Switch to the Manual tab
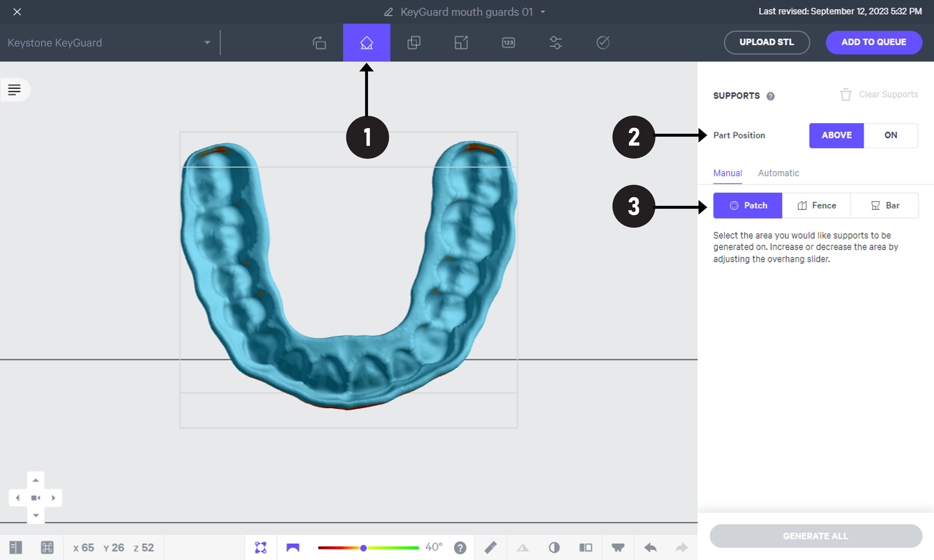 click(727, 173)
